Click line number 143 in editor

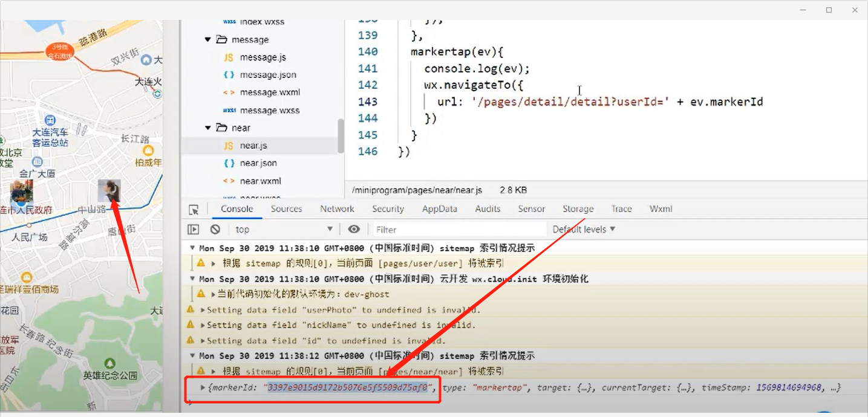pos(368,102)
